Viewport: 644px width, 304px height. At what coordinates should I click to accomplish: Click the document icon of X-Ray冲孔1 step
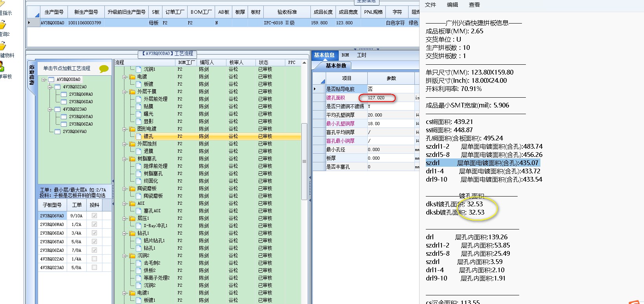(139, 226)
